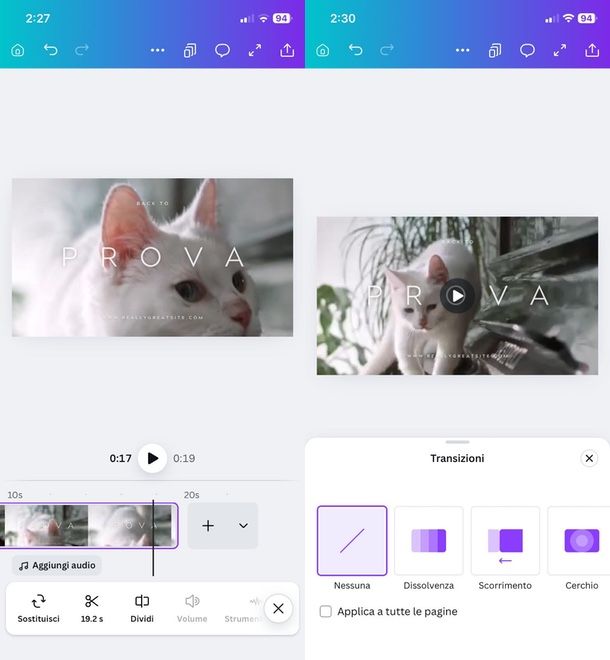The width and height of the screenshot is (610, 660).
Task: Tap the Transizioni panel drag handle
Action: (457, 442)
